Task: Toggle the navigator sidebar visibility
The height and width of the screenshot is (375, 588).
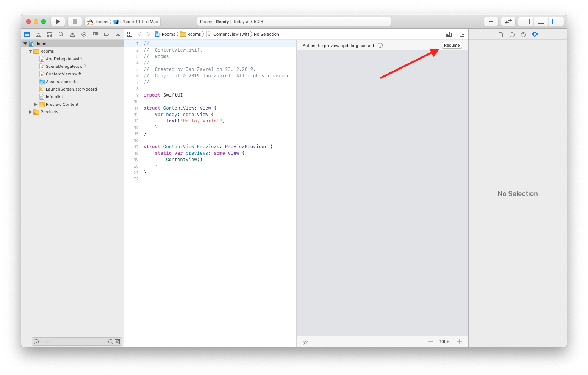Action: (526, 21)
